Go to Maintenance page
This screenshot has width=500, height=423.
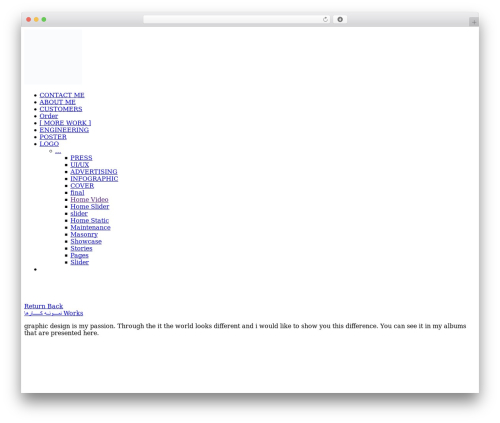(x=90, y=228)
